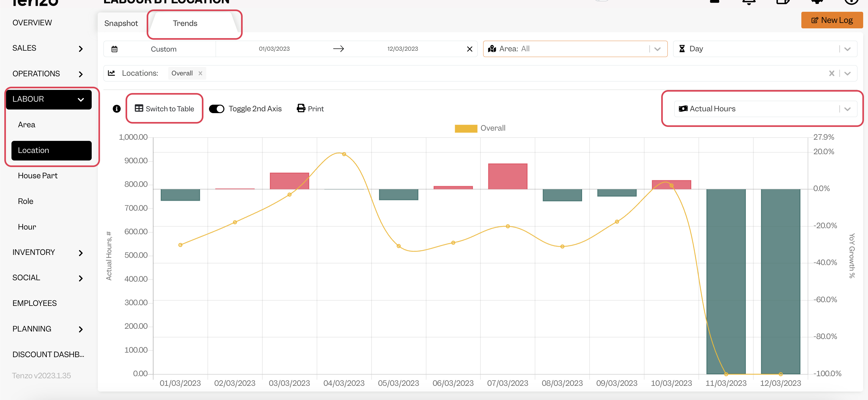Screen dimensions: 868x400
Task: Select the Trends tab
Action: (185, 23)
